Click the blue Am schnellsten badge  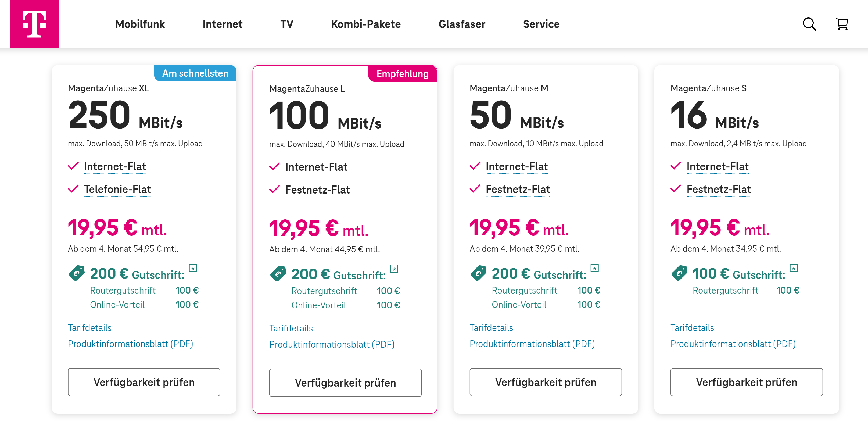195,73
